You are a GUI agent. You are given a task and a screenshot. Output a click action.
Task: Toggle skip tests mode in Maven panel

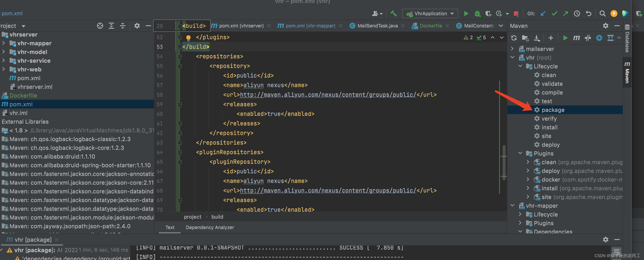[588, 38]
